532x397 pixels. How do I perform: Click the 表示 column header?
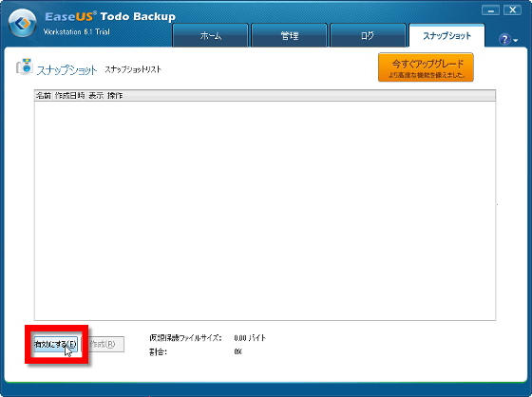pyautogui.click(x=96, y=96)
